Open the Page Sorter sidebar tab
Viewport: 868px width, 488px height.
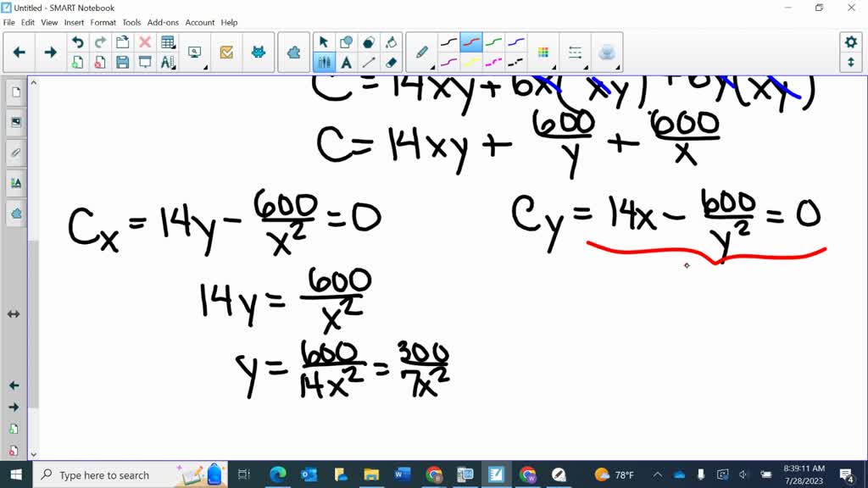coord(15,91)
